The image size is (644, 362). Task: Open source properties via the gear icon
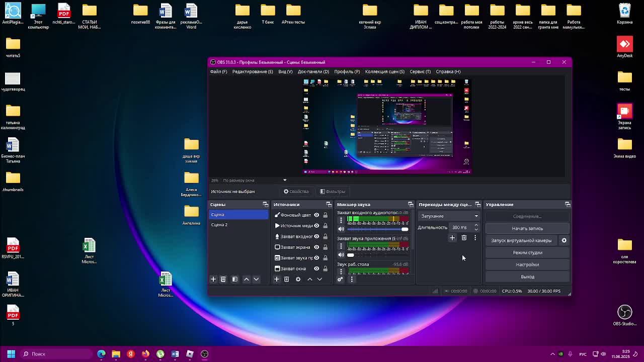[x=298, y=279]
